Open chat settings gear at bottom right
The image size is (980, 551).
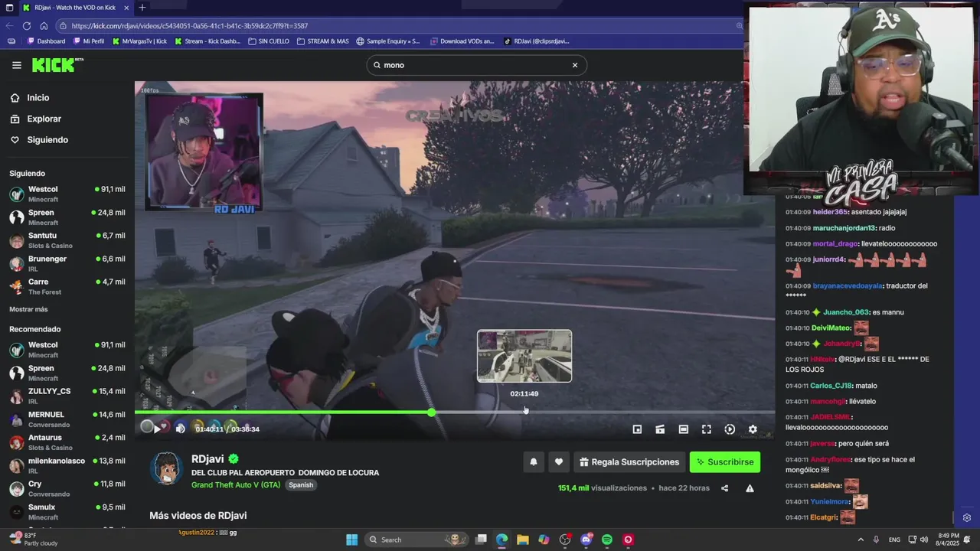coord(967,518)
